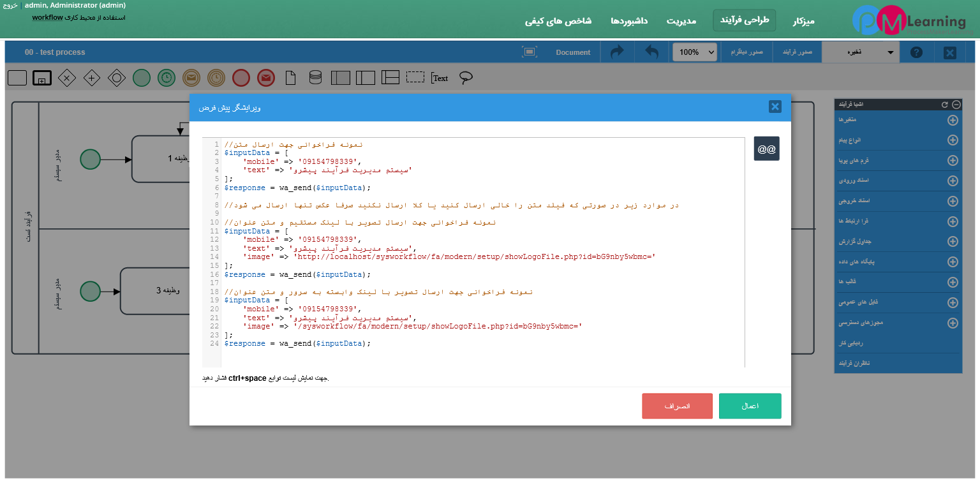Click the help question mark icon
This screenshot has height=481, width=980.
(916, 52)
